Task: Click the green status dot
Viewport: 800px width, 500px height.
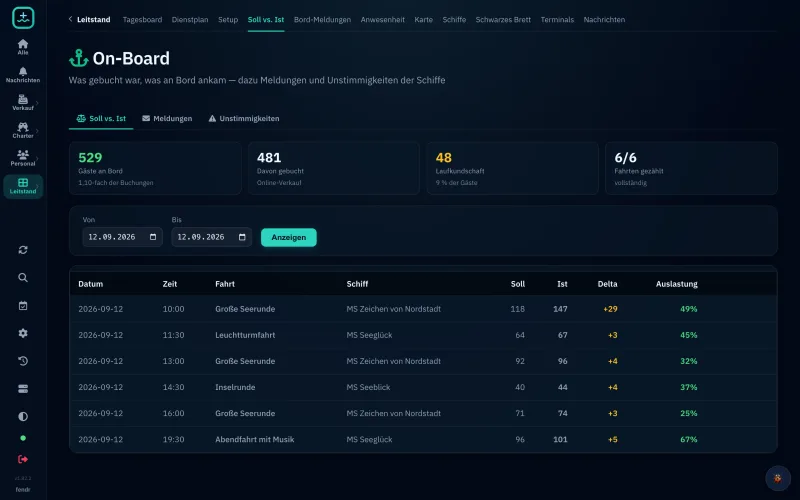Action: (x=23, y=438)
